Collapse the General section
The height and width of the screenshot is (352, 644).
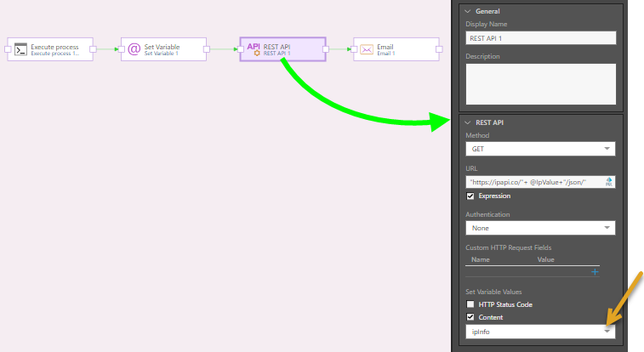tap(467, 12)
